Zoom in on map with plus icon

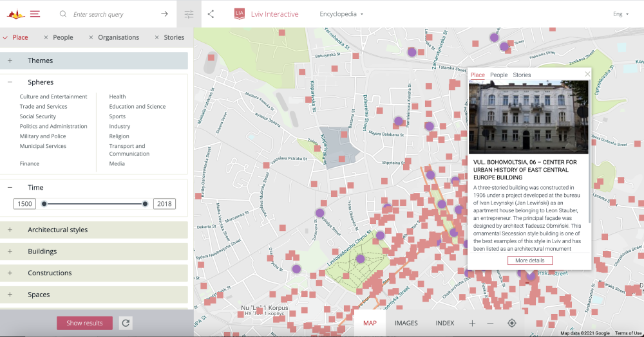[472, 323]
